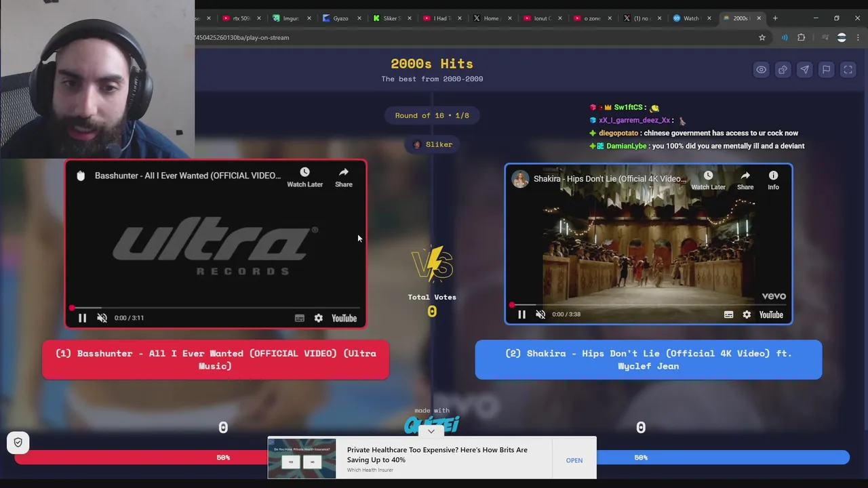Switch to the 'o zone' YouTube tab

[x=591, y=18]
